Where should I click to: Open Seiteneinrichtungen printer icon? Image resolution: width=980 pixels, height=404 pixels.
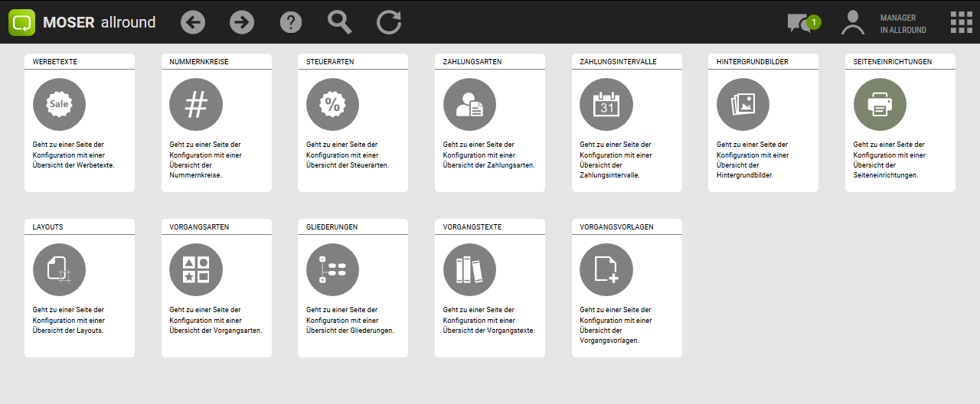tap(880, 105)
